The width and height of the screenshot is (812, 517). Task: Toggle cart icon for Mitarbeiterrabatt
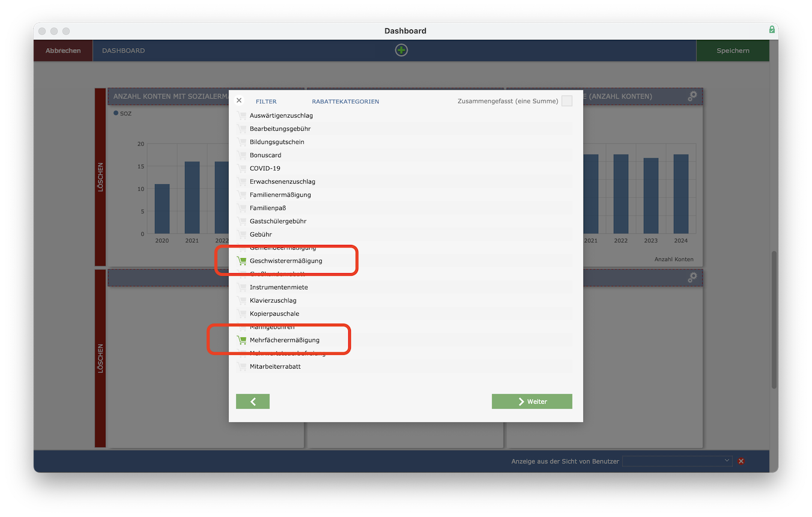(x=241, y=366)
